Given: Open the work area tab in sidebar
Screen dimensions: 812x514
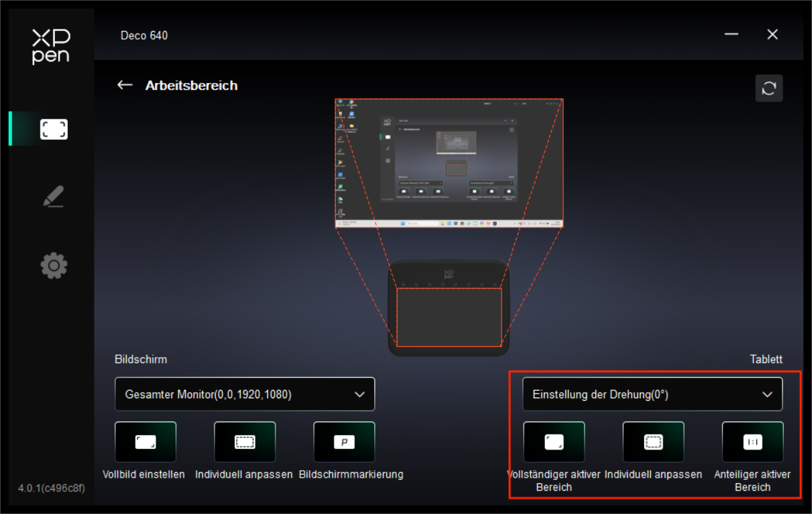Looking at the screenshot, I should 53,129.
